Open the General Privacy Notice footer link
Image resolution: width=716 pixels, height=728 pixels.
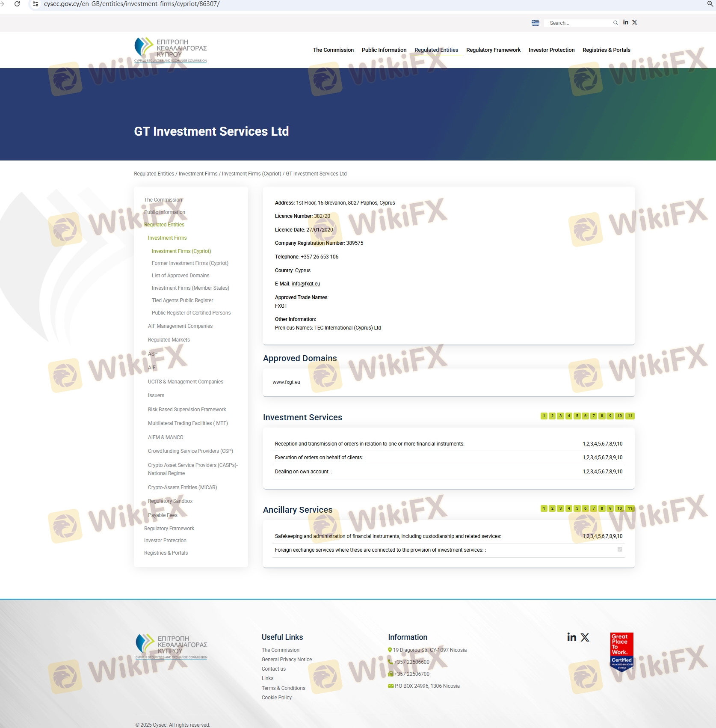pos(287,660)
